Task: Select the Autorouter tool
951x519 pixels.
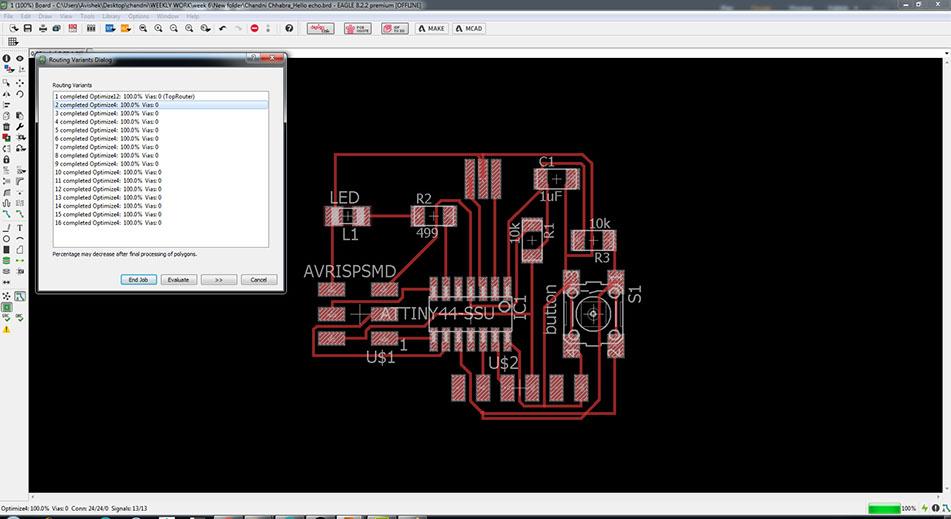Action: 20,296
